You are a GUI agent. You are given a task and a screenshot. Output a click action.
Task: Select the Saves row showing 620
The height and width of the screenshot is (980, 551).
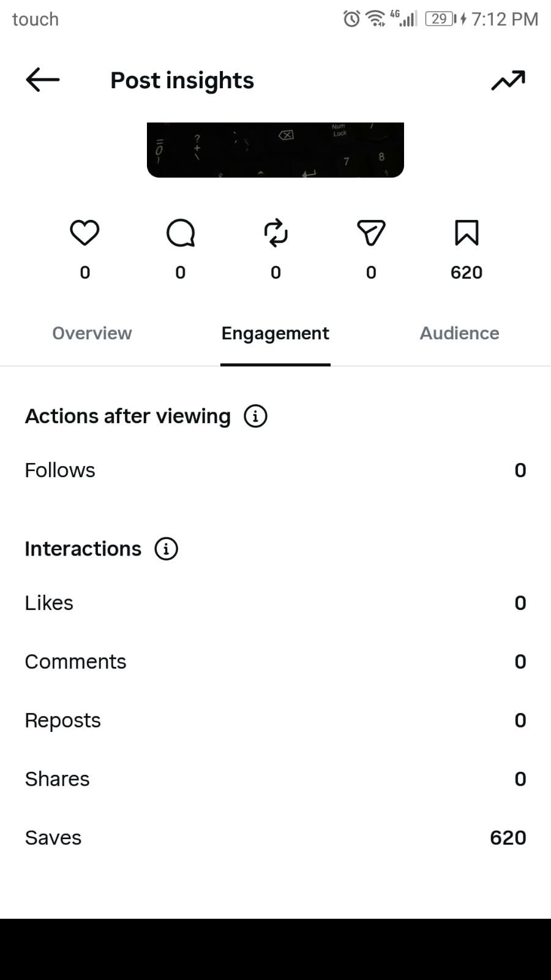pos(275,838)
